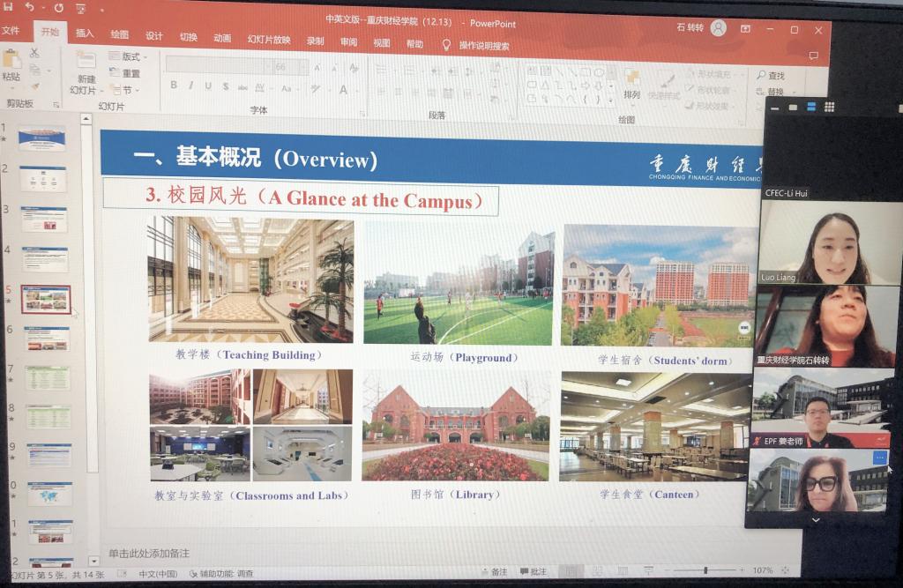Open the Layout (版式) dropdown
The height and width of the screenshot is (588, 903).
point(131,56)
